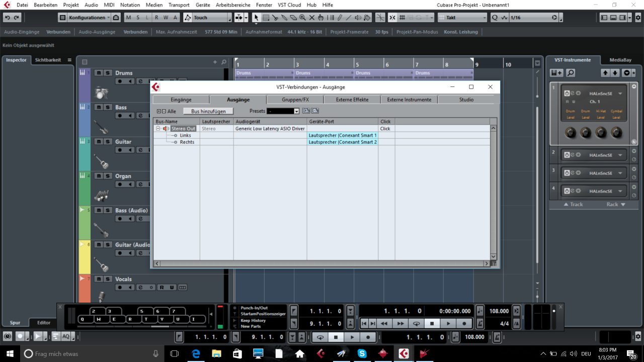This screenshot has width=644, height=362.
Task: Switch to the Eingänge tab
Action: pos(181,100)
